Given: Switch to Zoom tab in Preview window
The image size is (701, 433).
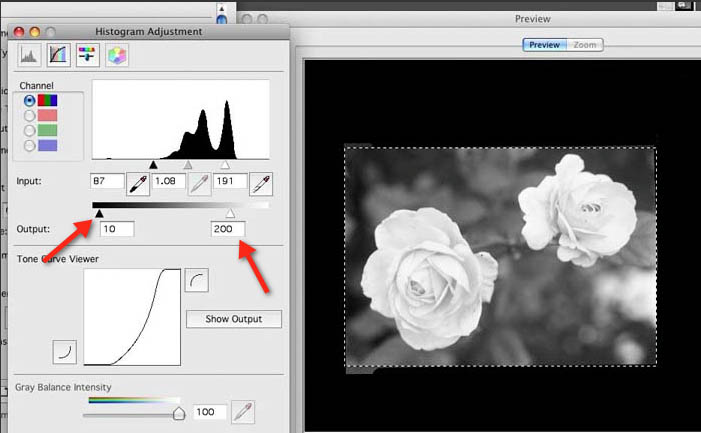Looking at the screenshot, I should coord(585,45).
